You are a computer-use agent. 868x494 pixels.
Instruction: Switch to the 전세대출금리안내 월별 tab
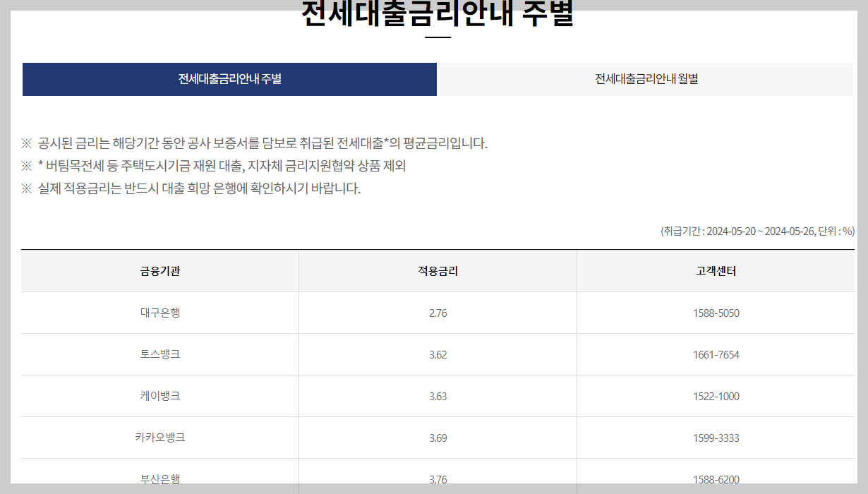click(x=645, y=79)
